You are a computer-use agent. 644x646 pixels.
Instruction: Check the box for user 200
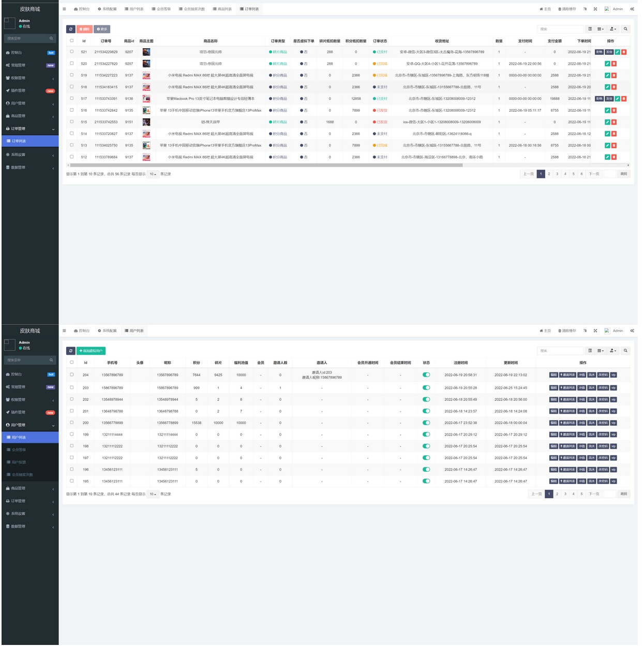pyautogui.click(x=72, y=423)
